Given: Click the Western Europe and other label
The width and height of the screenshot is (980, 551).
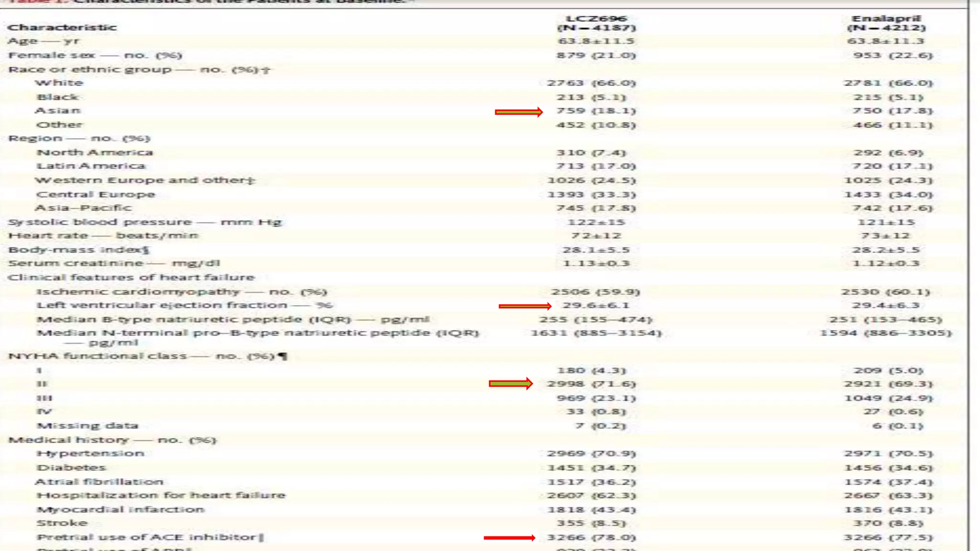Looking at the screenshot, I should click(x=145, y=181).
